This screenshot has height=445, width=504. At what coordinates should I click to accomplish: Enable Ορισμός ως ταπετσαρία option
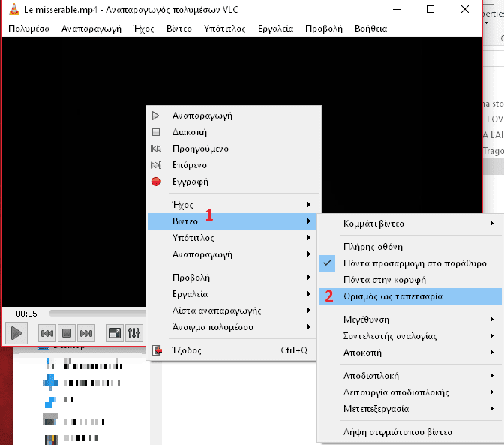click(x=410, y=296)
